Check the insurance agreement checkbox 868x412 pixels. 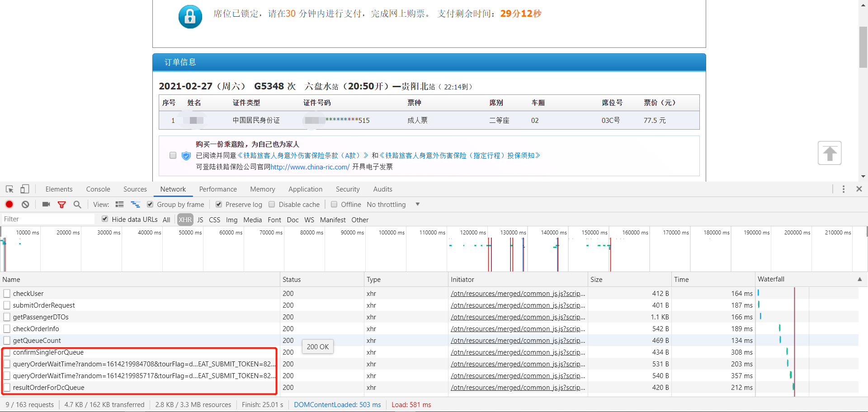[x=173, y=155]
